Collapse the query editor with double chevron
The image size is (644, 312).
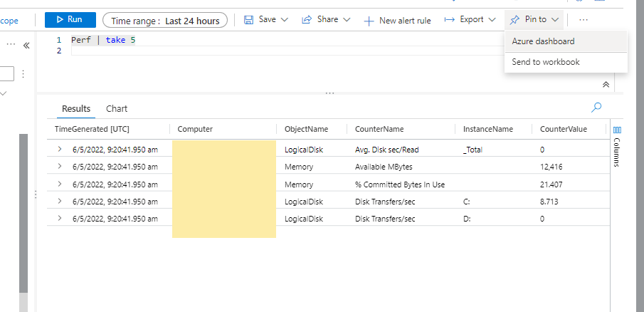(x=606, y=84)
